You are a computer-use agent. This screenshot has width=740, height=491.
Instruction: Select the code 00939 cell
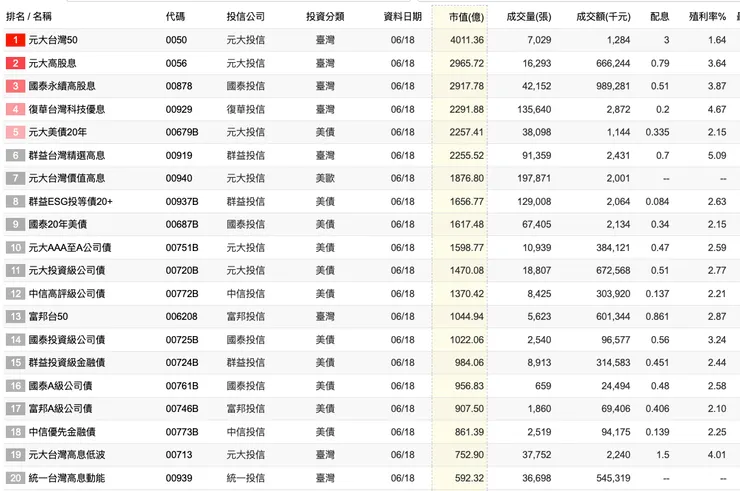[x=179, y=478]
